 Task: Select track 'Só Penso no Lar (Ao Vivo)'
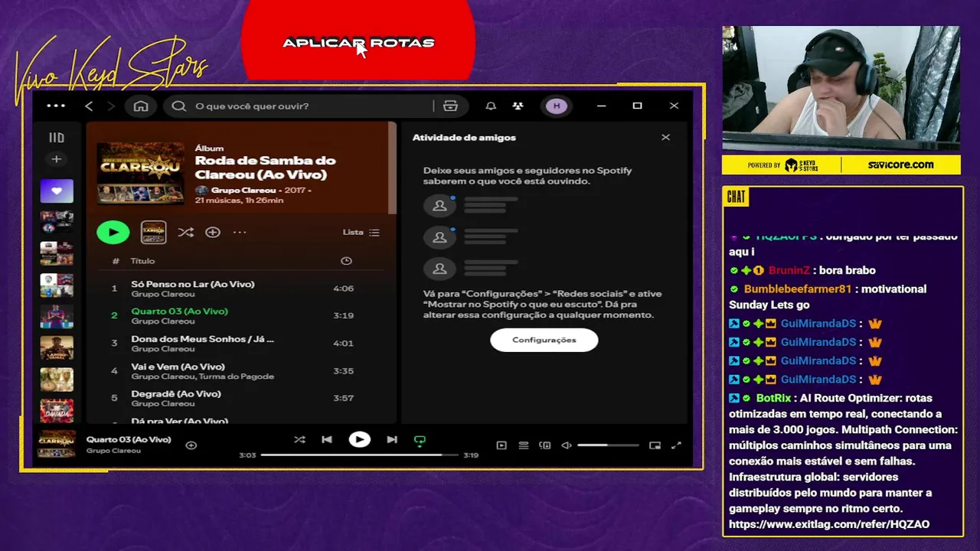click(242, 289)
